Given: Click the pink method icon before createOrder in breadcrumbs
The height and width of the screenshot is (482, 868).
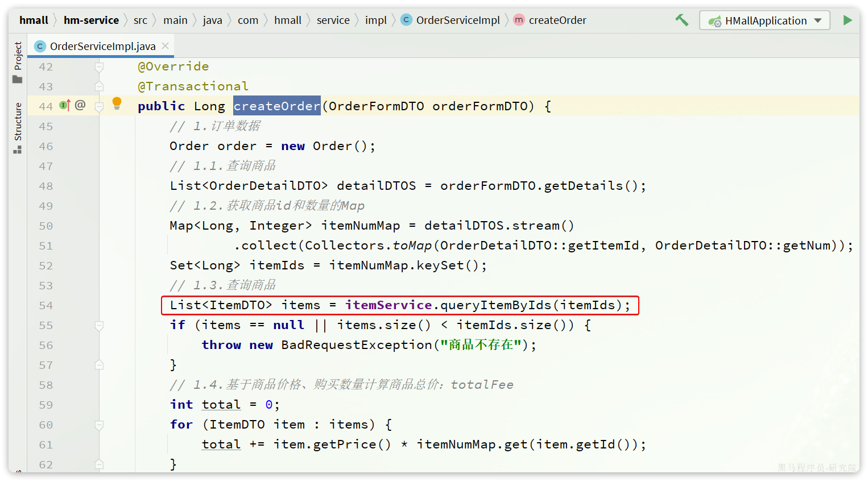Looking at the screenshot, I should coord(518,20).
